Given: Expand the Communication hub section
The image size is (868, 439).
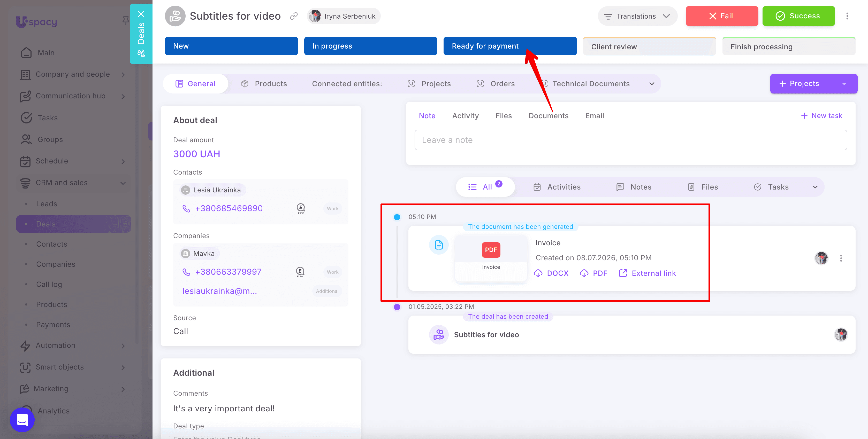Looking at the screenshot, I should (x=123, y=97).
